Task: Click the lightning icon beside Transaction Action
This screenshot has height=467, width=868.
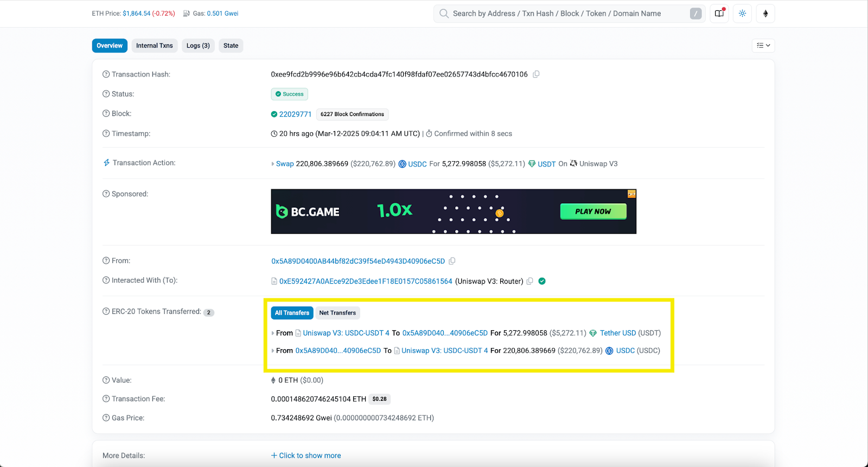Action: point(106,163)
